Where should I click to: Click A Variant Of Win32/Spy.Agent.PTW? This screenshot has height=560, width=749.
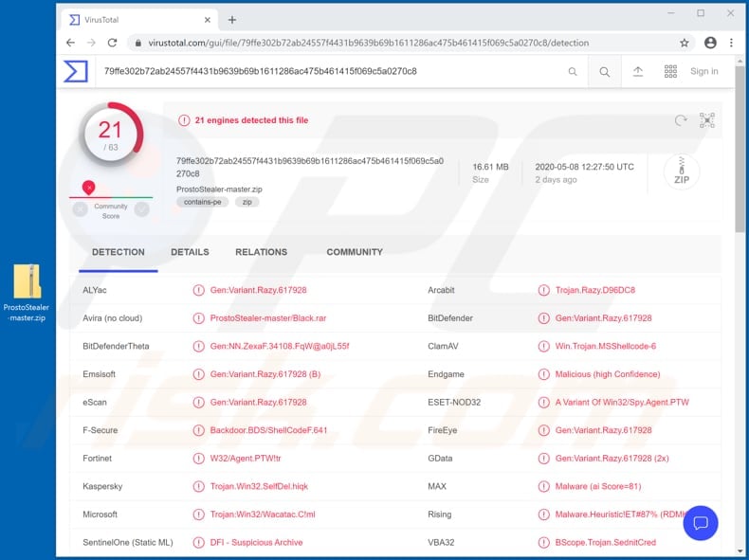(622, 403)
